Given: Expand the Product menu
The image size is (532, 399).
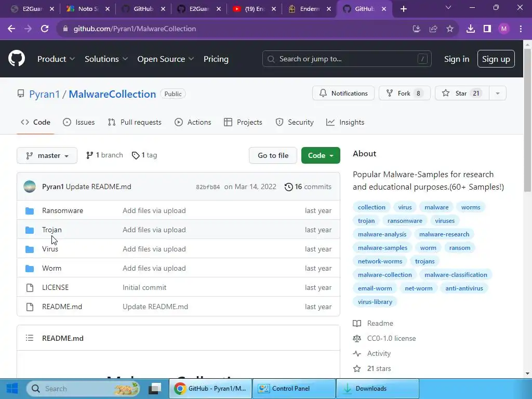Looking at the screenshot, I should pyautogui.click(x=56, y=59).
